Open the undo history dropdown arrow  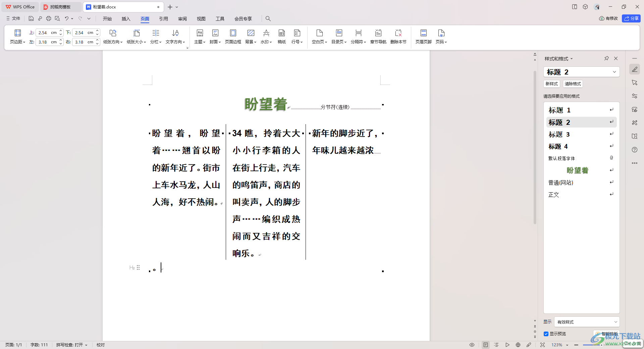point(72,18)
